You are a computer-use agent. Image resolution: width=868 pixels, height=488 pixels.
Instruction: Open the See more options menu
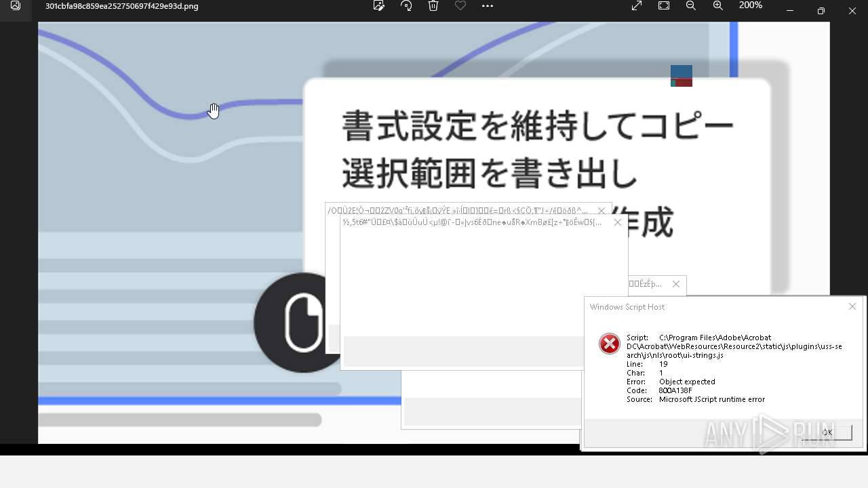[488, 6]
